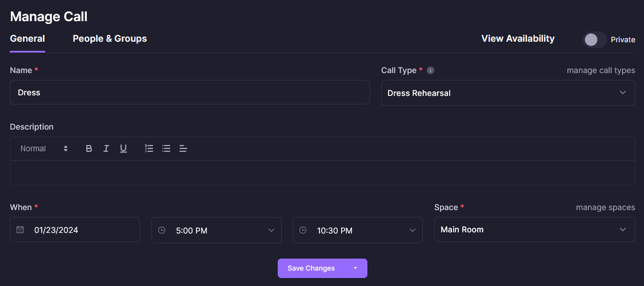Expand the Main Room space dropdown
Viewport: 644px width, 286px height.
(x=534, y=229)
